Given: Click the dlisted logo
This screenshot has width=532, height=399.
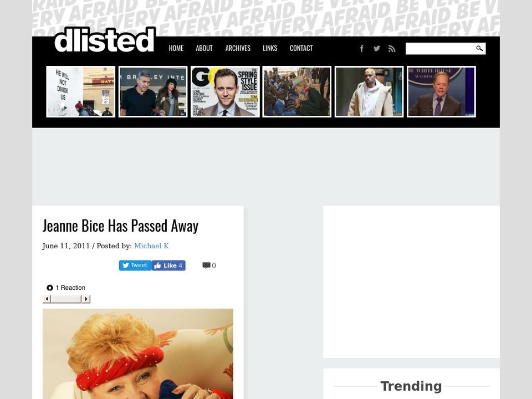Looking at the screenshot, I should click(x=105, y=40).
